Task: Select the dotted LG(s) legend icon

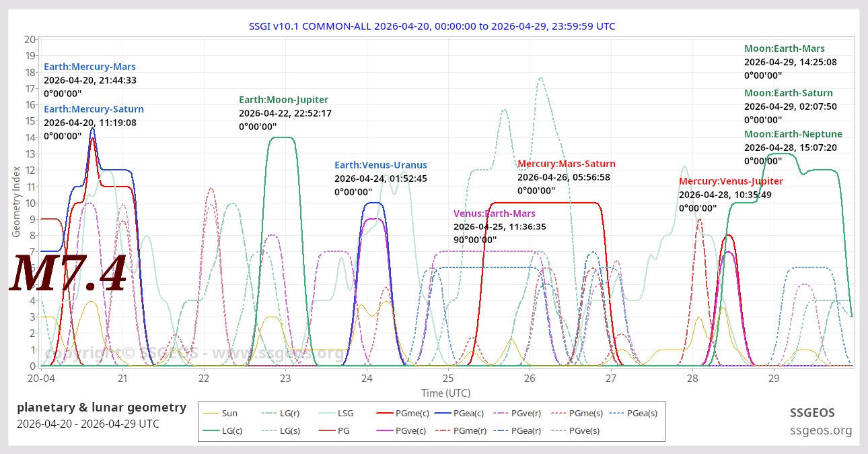Action: click(269, 430)
